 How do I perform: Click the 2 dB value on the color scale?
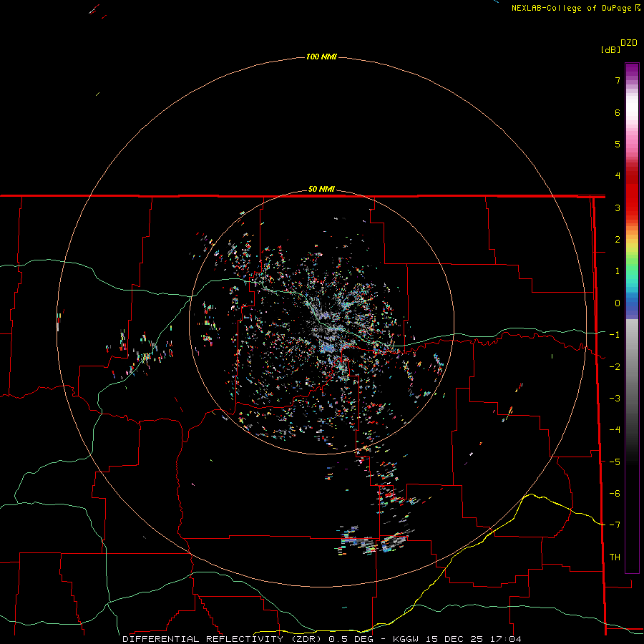coord(618,240)
